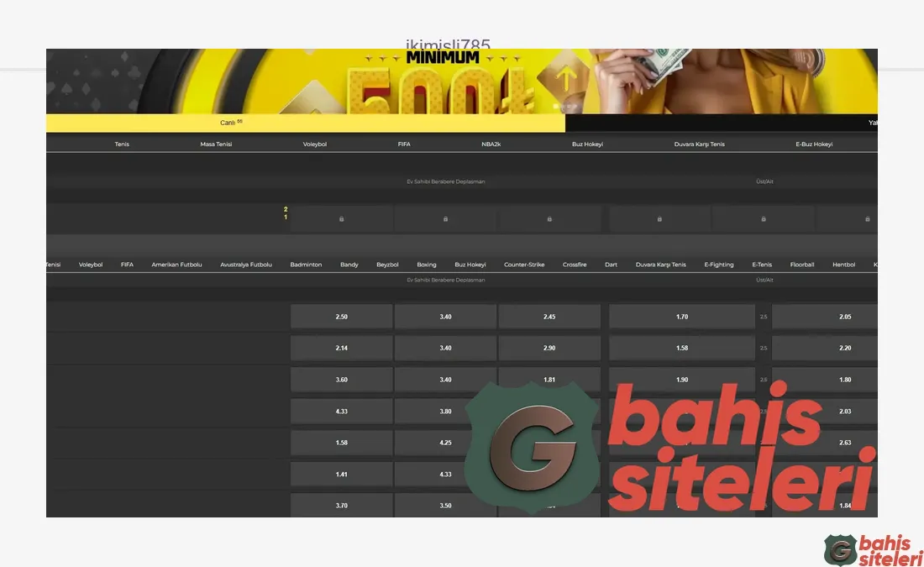Open the Amerikan Futbolu sport tab
This screenshot has width=924, height=567.
(x=176, y=265)
